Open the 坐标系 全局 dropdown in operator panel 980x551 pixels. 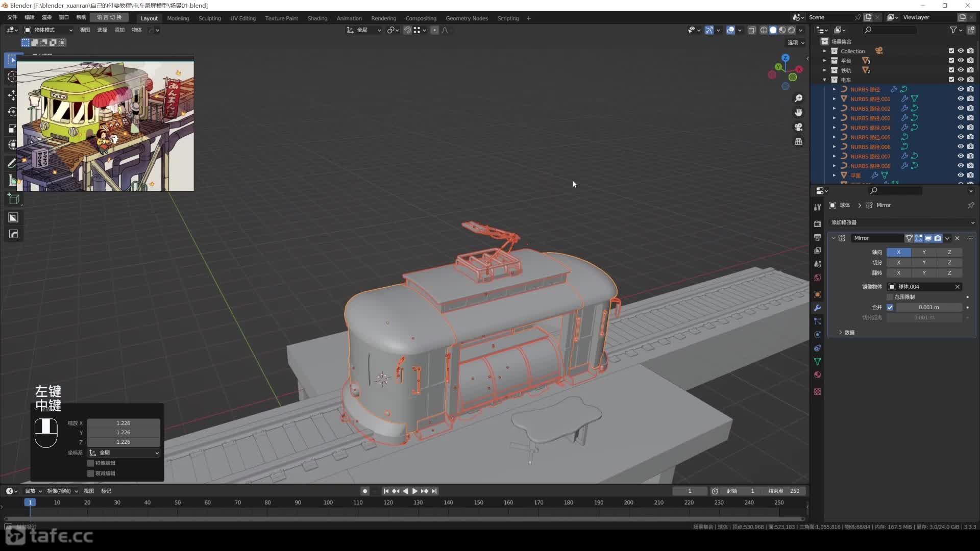124,453
